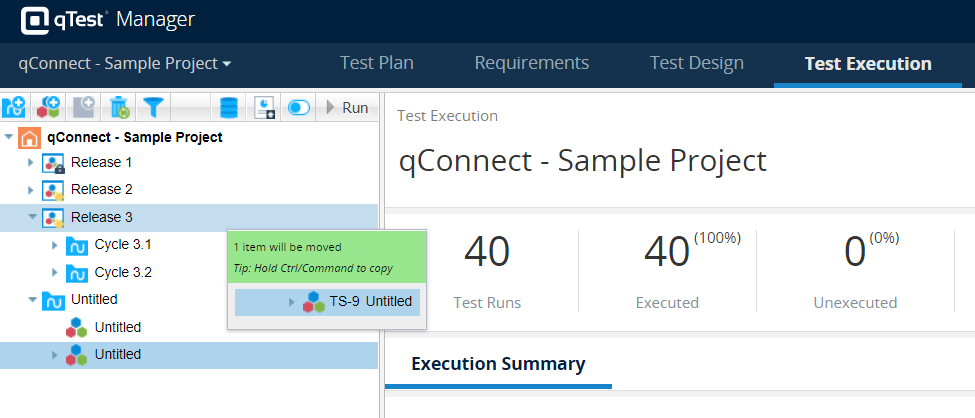
Task: Toggle the blue switch in toolbar
Action: 298,107
